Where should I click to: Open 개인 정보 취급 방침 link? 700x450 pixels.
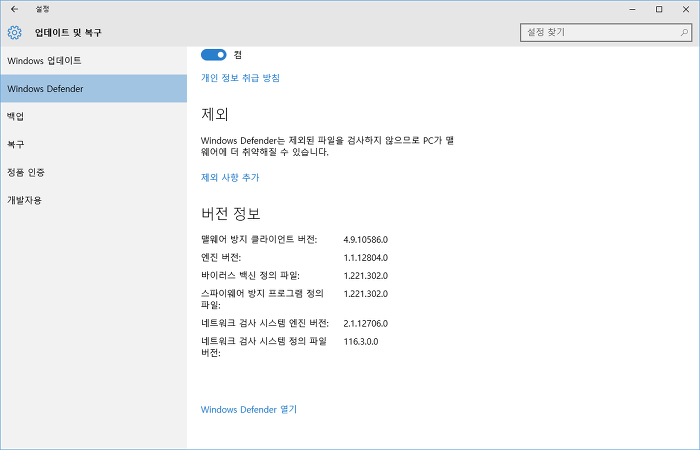[240, 78]
